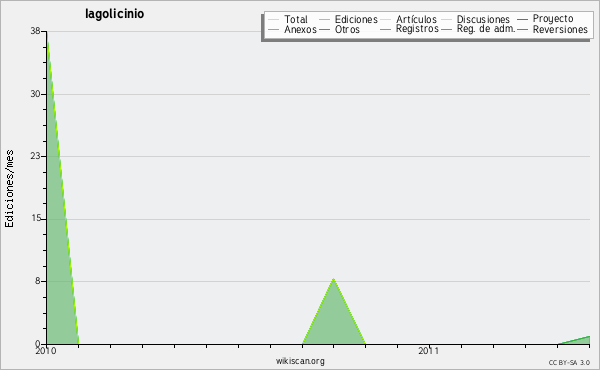Click the y-axis value 8
The width and height of the screenshot is (600, 370).
[38, 281]
